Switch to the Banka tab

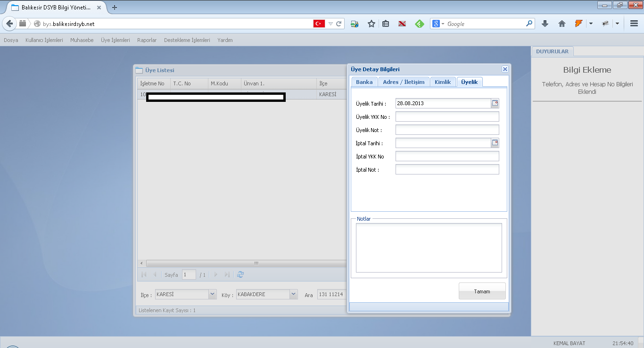[x=364, y=82]
